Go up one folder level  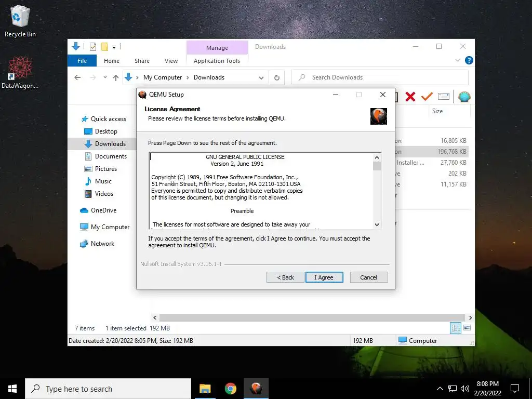tap(116, 78)
